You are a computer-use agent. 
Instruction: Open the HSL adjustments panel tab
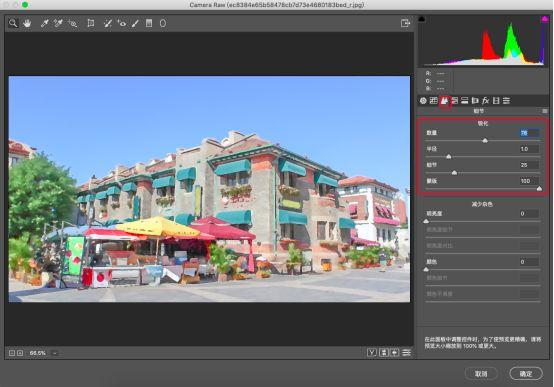pyautogui.click(x=455, y=101)
